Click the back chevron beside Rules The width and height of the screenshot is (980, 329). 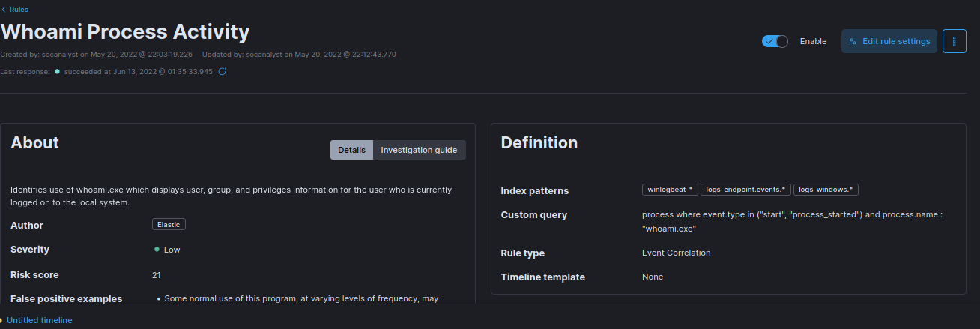(4, 10)
